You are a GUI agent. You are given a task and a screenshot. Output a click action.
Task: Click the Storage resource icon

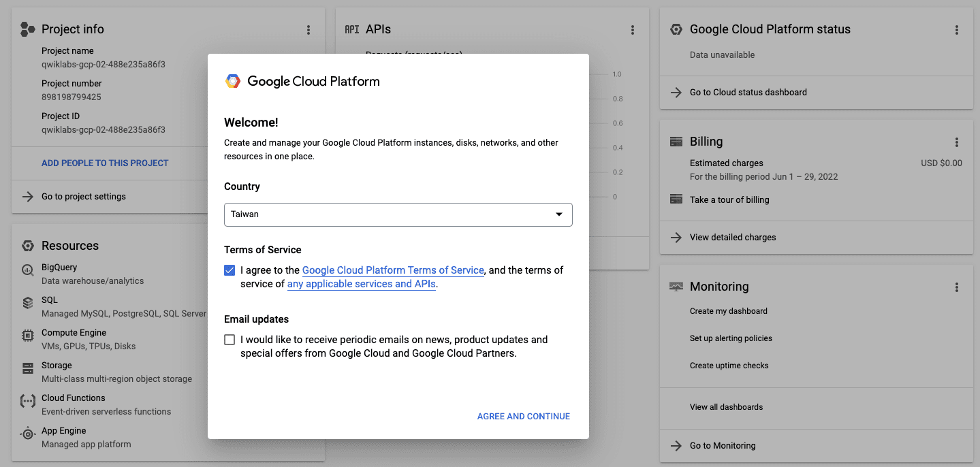click(x=27, y=368)
